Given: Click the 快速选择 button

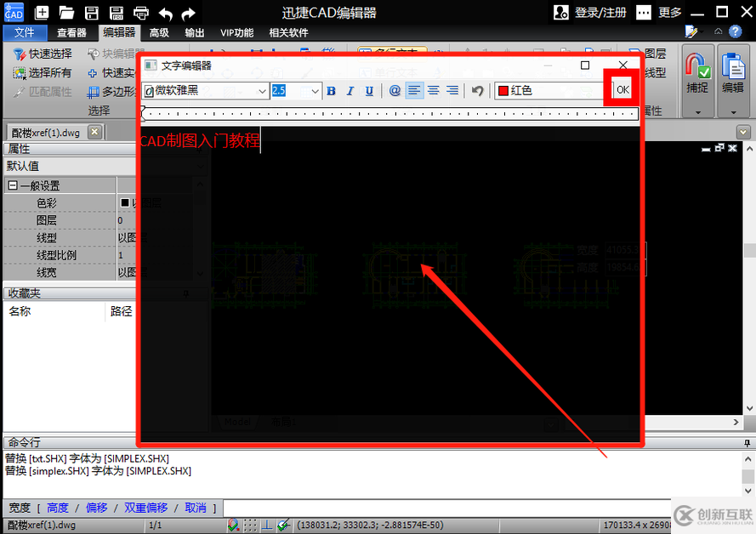Looking at the screenshot, I should (x=43, y=54).
